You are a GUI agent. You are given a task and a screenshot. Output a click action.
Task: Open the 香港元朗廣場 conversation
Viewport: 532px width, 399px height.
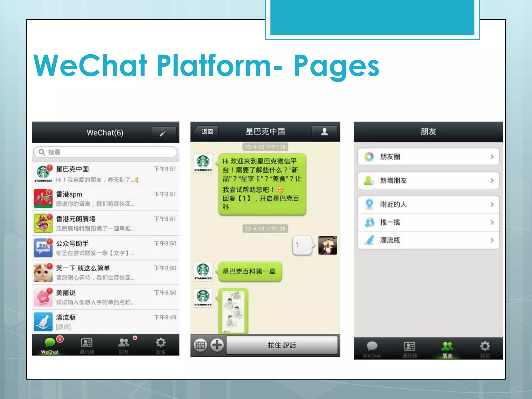click(105, 223)
